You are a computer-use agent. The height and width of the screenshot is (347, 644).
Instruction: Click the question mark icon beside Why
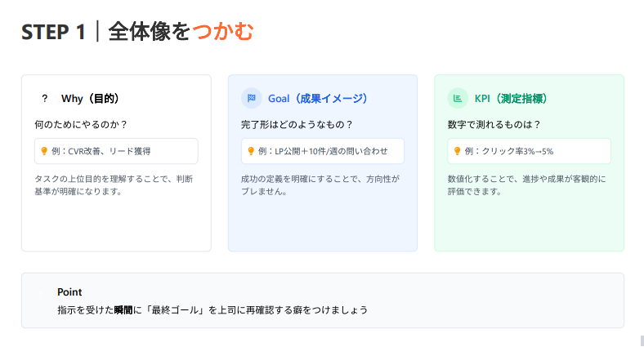[x=45, y=99]
